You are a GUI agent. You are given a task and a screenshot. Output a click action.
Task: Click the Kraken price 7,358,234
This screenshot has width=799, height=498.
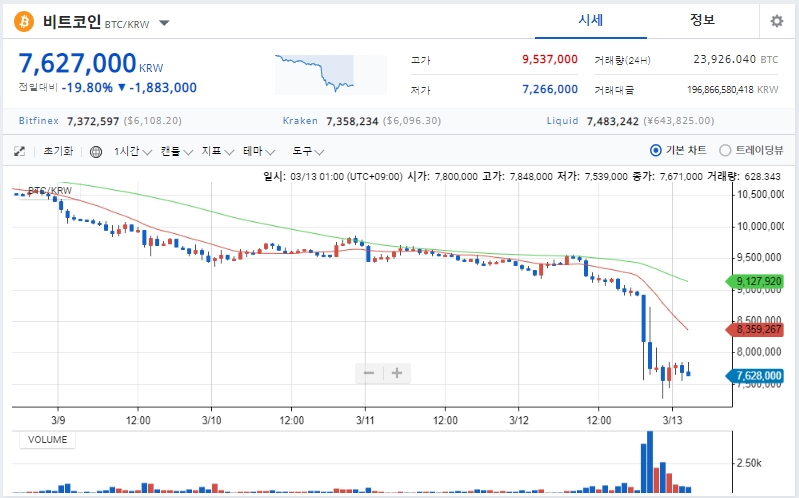click(x=352, y=121)
